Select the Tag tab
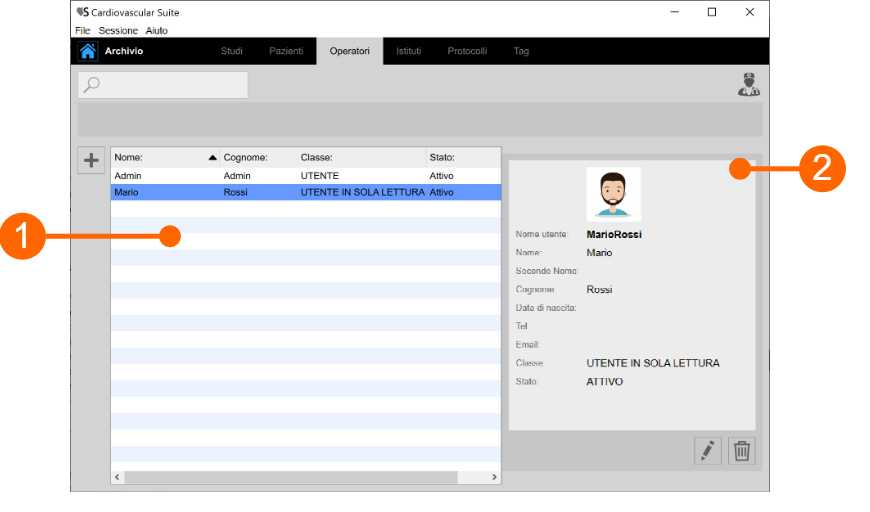The height and width of the screenshot is (512, 870). pyautogui.click(x=521, y=51)
